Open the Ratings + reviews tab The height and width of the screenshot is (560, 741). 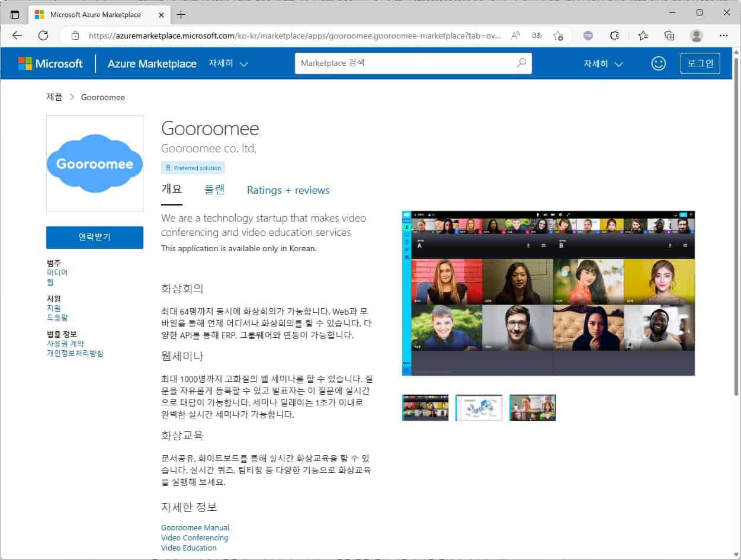pyautogui.click(x=288, y=190)
